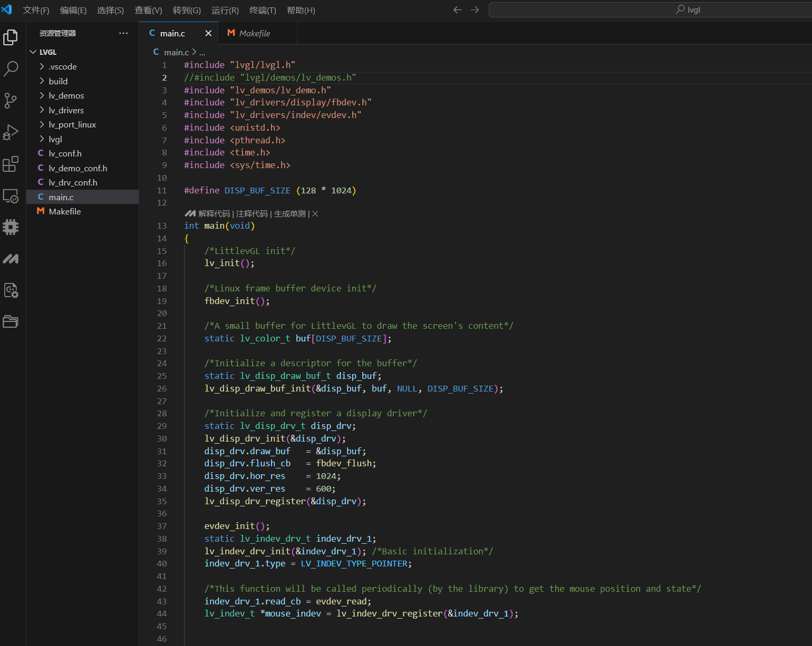Click evdev_init(); on line 37
The height and width of the screenshot is (646, 812).
pyautogui.click(x=237, y=526)
